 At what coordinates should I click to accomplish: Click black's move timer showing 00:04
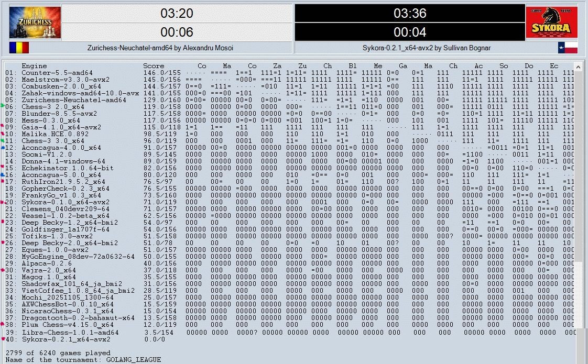click(x=410, y=32)
